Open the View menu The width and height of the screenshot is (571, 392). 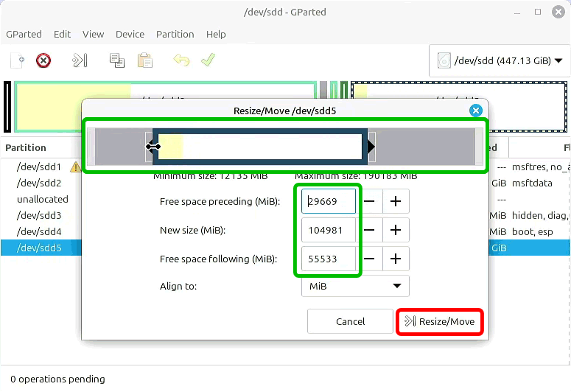[x=93, y=34]
